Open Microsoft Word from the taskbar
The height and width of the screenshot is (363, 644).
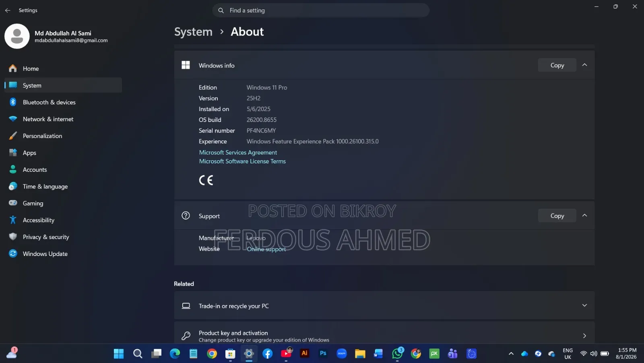point(378,354)
